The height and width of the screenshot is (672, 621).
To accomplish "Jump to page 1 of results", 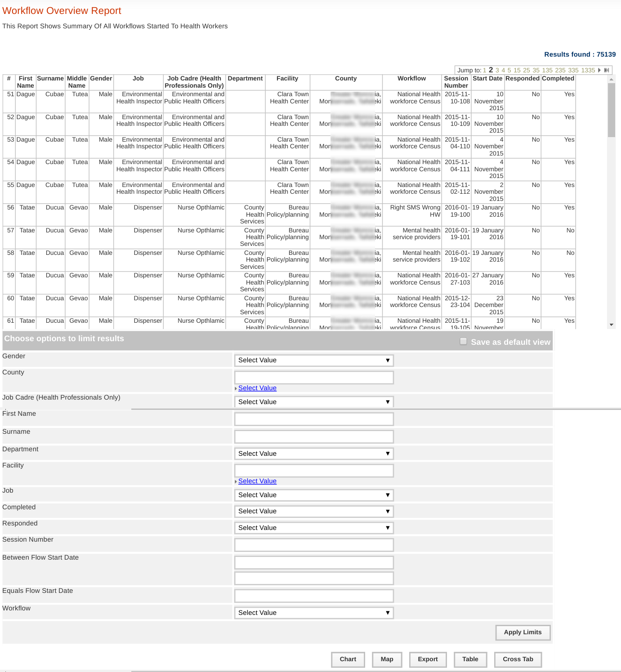I will [x=484, y=70].
